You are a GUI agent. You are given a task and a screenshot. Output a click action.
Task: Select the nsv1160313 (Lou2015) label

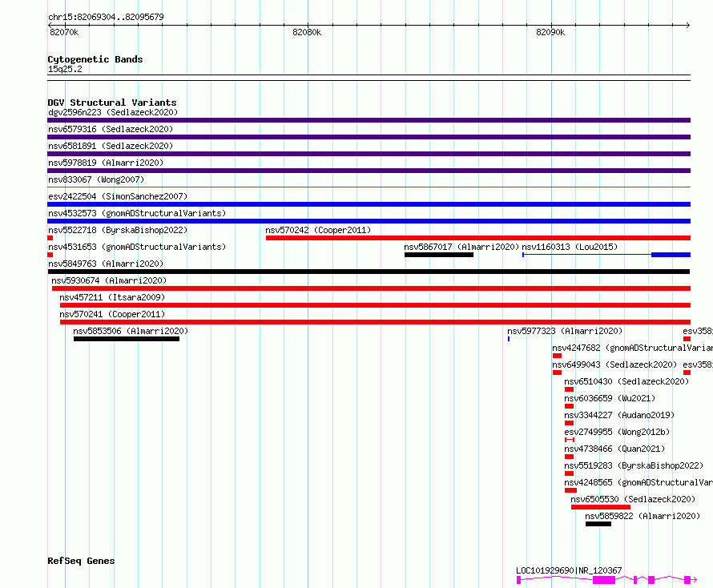(x=570, y=247)
